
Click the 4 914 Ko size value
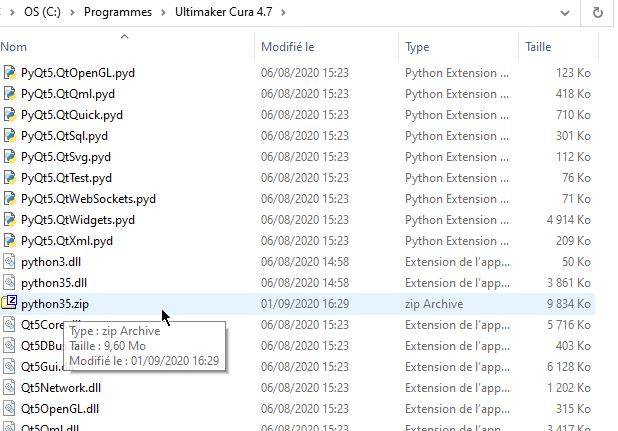point(569,220)
